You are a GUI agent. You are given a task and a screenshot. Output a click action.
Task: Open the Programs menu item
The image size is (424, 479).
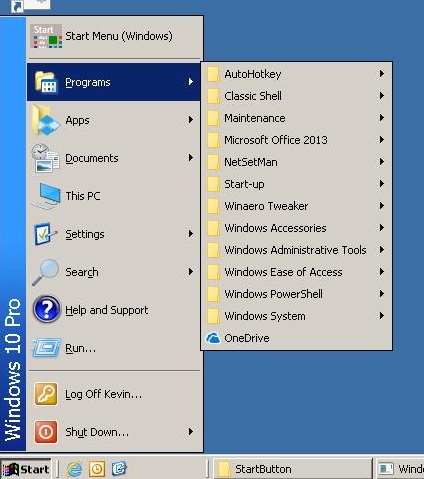click(x=114, y=82)
